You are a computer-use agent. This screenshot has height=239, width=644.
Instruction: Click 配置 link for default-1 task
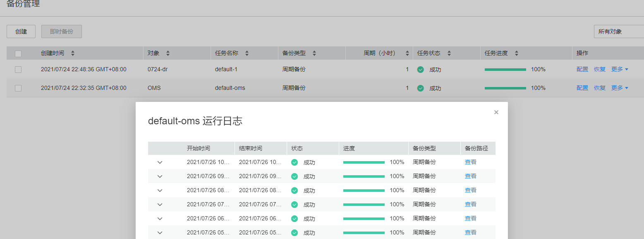click(x=582, y=70)
